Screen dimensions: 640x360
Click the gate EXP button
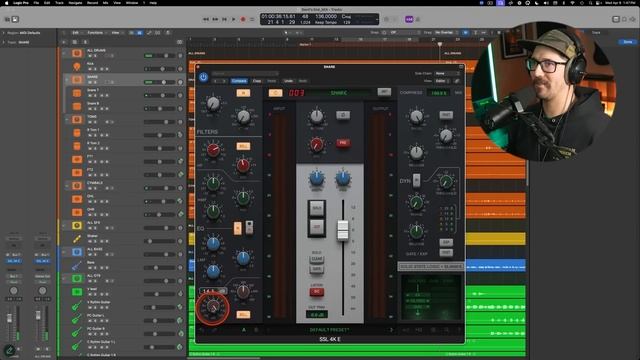click(446, 242)
